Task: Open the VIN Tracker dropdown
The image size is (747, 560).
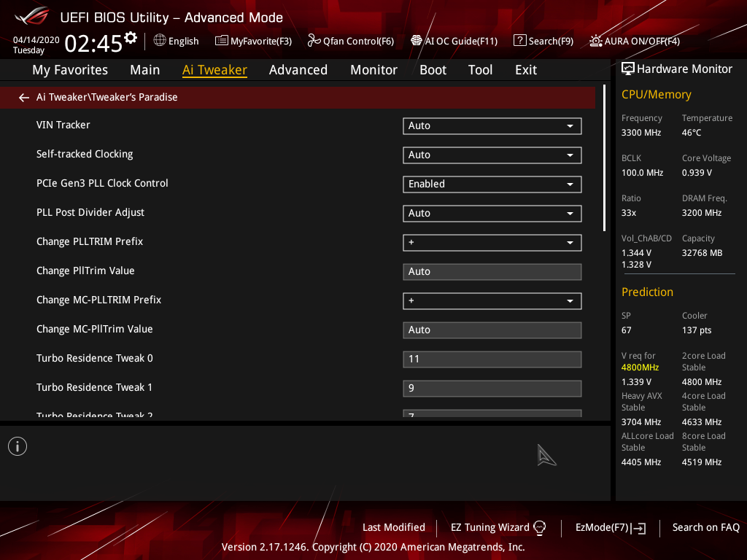Action: click(492, 126)
